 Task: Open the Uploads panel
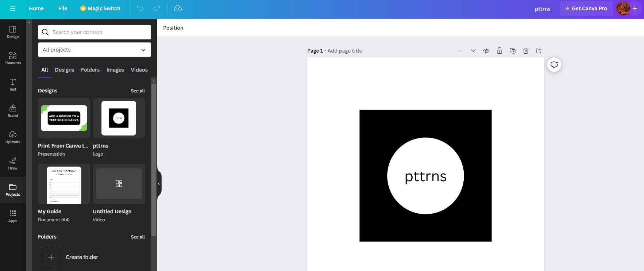click(x=13, y=137)
